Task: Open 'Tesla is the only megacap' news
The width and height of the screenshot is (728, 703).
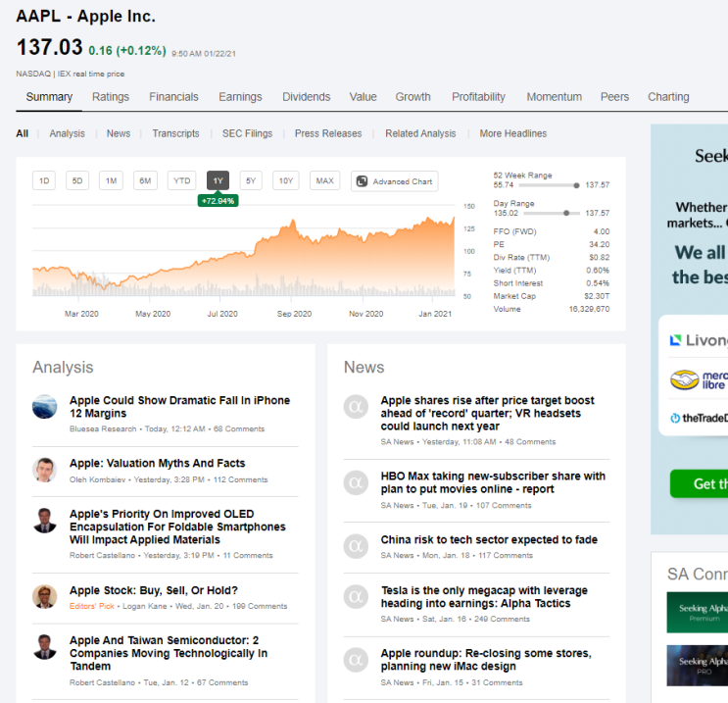Action: [484, 596]
